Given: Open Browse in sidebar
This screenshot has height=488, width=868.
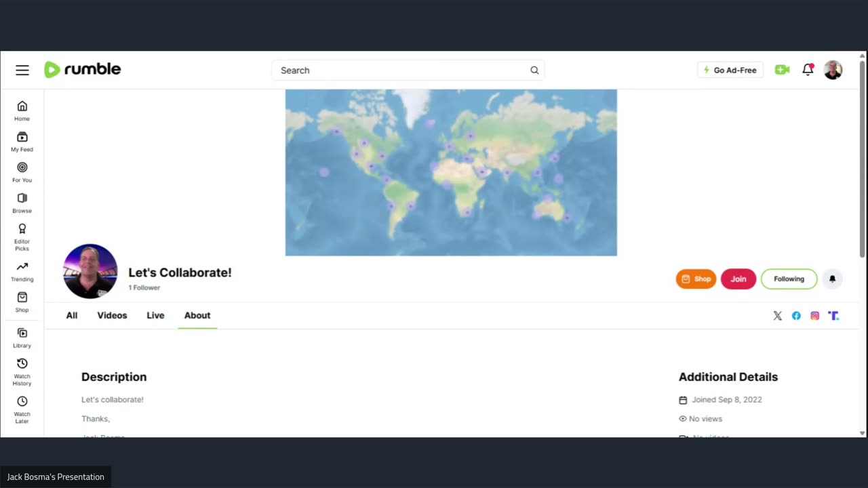Looking at the screenshot, I should point(22,203).
